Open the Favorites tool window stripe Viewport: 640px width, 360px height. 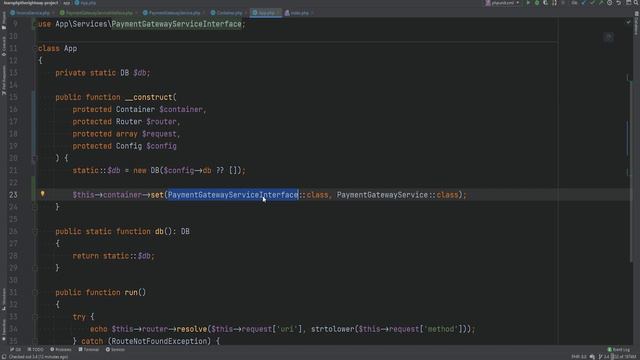click(x=4, y=330)
